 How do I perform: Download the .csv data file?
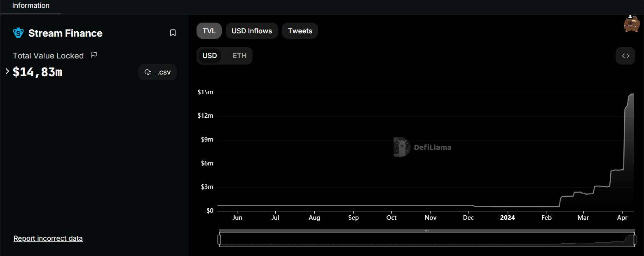point(157,72)
